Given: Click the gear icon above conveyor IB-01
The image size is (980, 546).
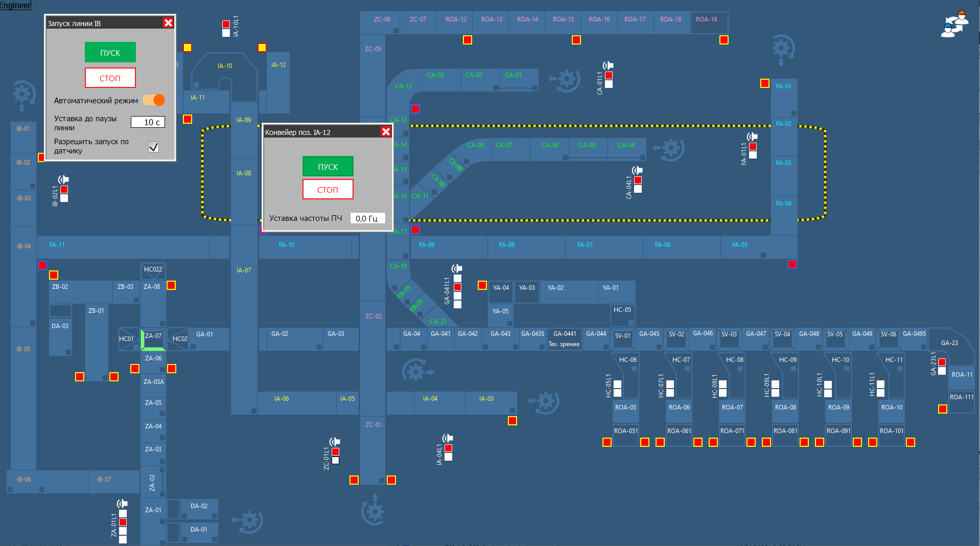Looking at the screenshot, I should point(24,96).
